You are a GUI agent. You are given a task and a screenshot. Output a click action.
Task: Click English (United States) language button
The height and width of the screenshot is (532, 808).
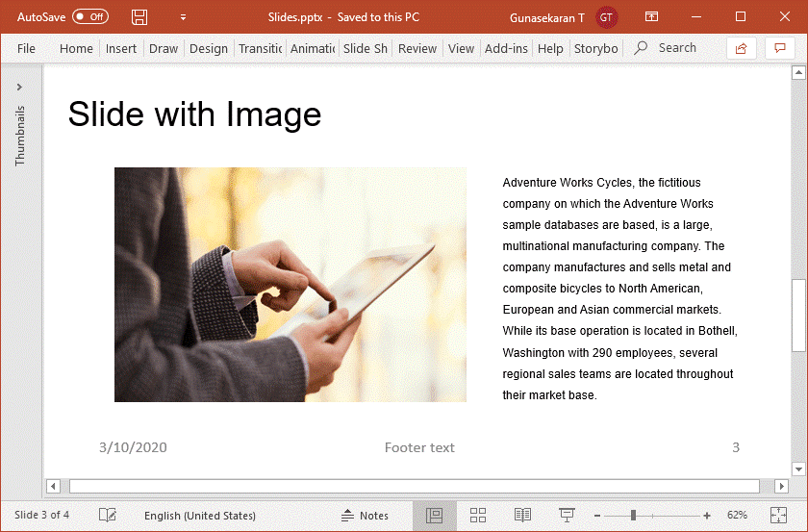point(200,516)
